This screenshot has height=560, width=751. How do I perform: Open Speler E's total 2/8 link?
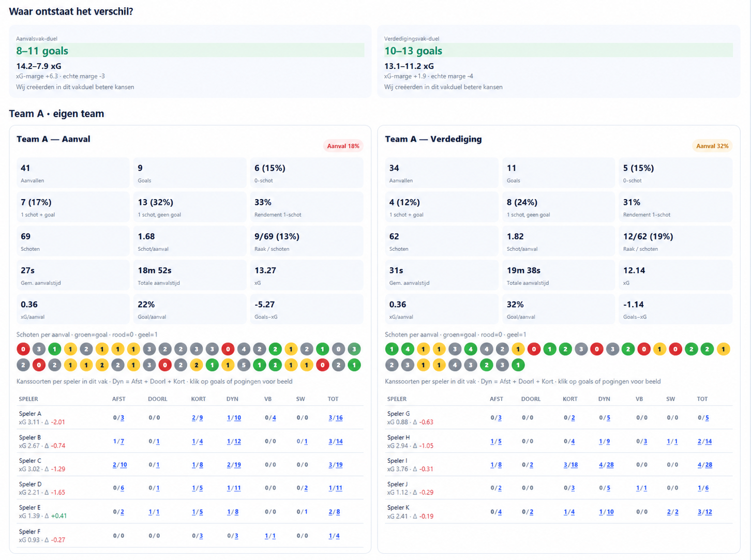click(334, 512)
